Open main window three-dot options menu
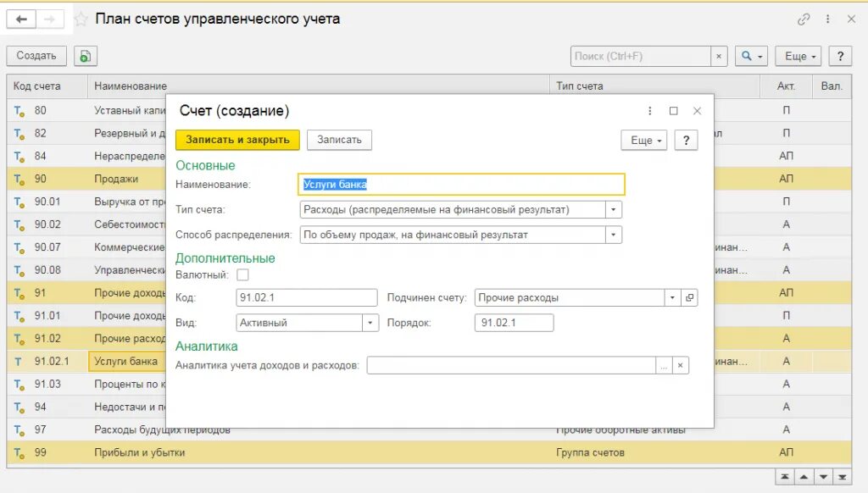The height and width of the screenshot is (493, 868). point(827,19)
